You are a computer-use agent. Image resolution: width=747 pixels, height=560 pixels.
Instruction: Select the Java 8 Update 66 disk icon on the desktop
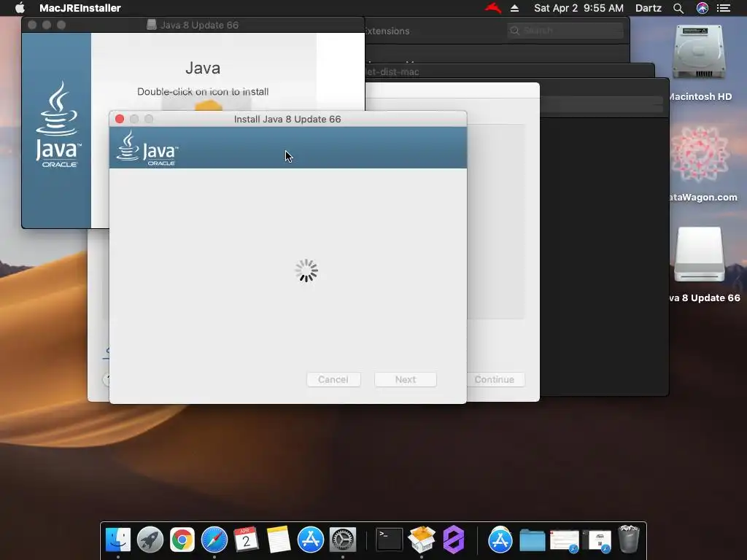700,254
